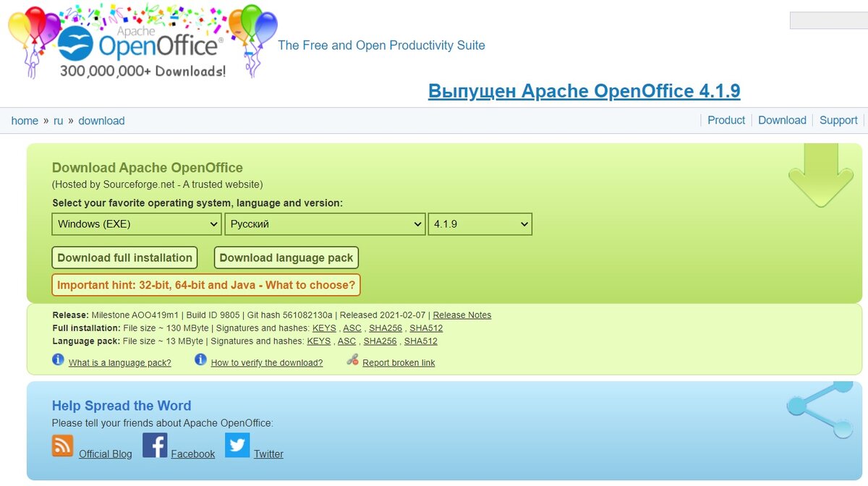
Task: Open the Русский language dropdown
Action: [x=325, y=224]
